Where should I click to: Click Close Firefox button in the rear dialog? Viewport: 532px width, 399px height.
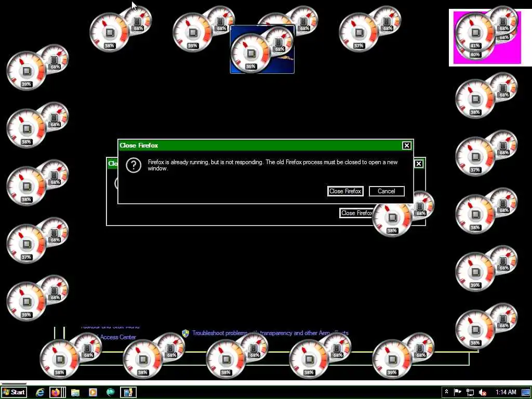[356, 213]
